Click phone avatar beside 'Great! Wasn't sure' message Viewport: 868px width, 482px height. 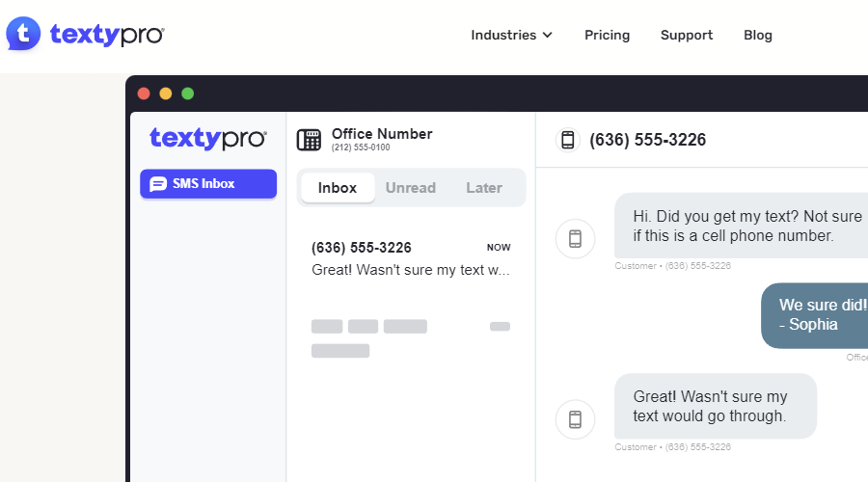pos(575,419)
